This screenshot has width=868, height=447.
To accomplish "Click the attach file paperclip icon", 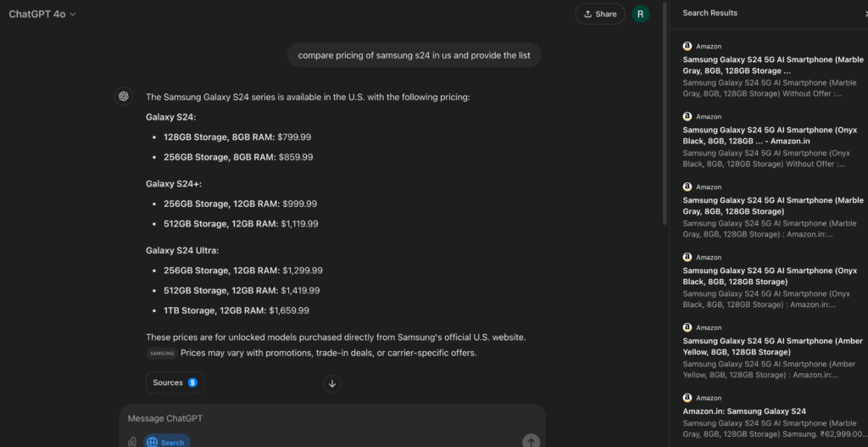I will [x=132, y=442].
